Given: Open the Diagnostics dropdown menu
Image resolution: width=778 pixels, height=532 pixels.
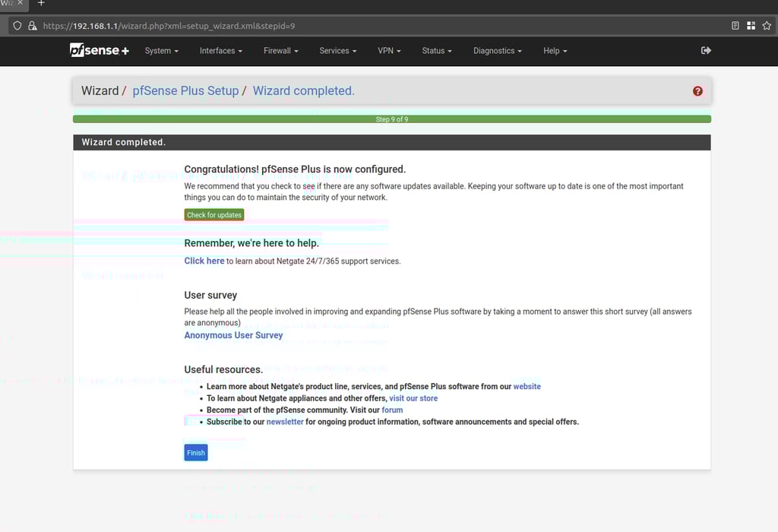Looking at the screenshot, I should tap(497, 51).
